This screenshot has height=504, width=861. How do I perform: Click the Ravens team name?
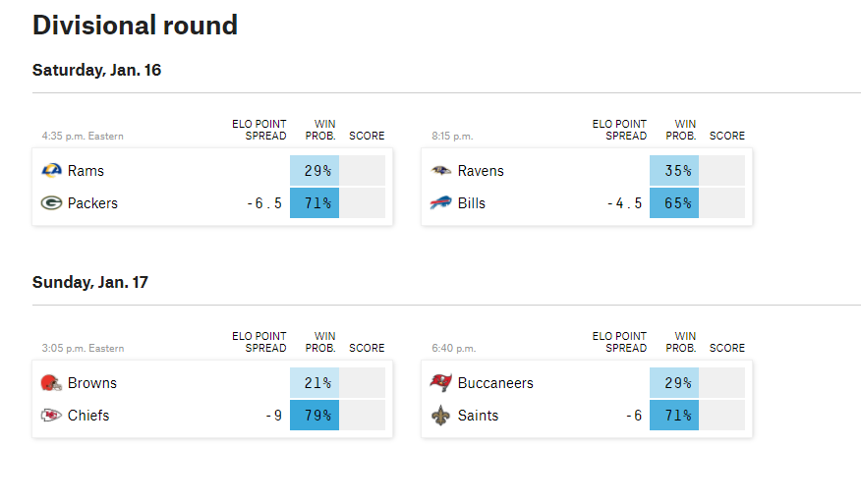[x=481, y=171]
